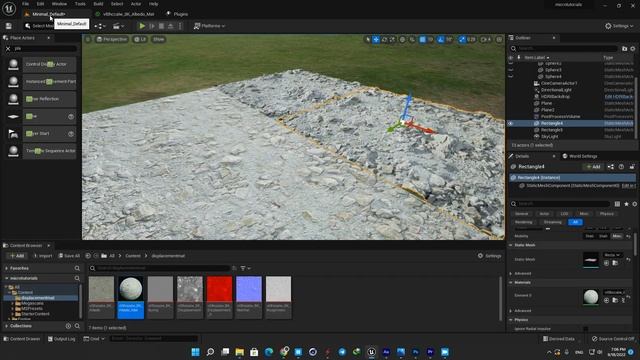This screenshot has height=360, width=640.
Task: Select the translate gizmo tool in viewport
Action: 376,40
